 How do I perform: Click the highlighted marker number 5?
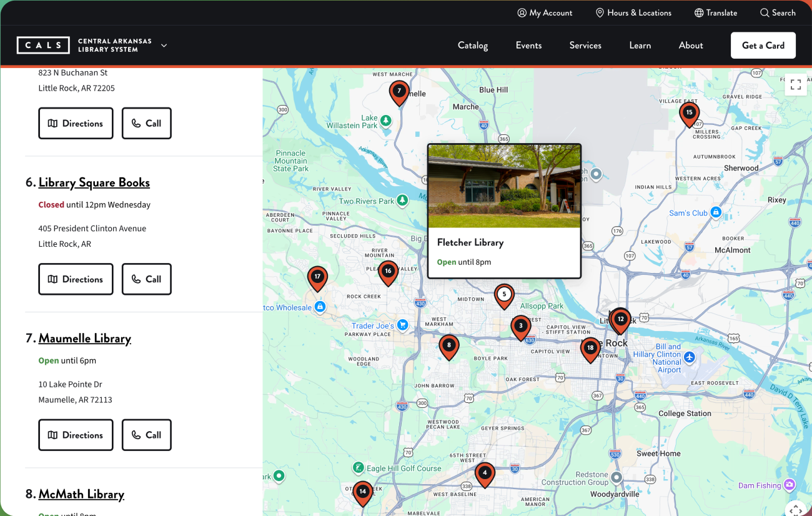click(504, 295)
